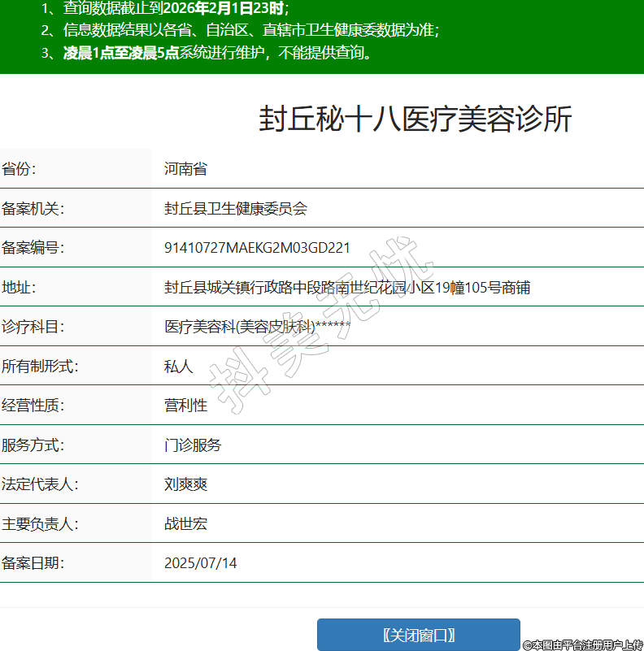Click the 关闭窗口 button
644x651 pixels.
pyautogui.click(x=418, y=635)
